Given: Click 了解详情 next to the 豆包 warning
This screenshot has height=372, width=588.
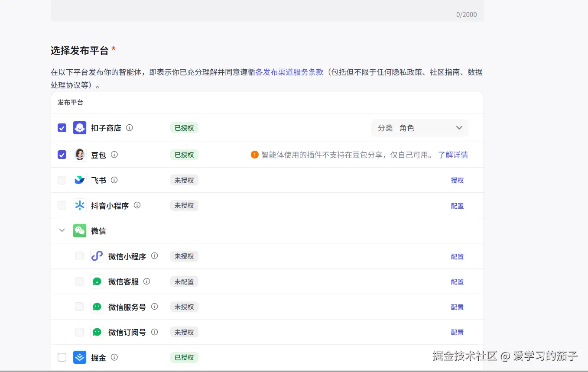Looking at the screenshot, I should [x=453, y=154].
